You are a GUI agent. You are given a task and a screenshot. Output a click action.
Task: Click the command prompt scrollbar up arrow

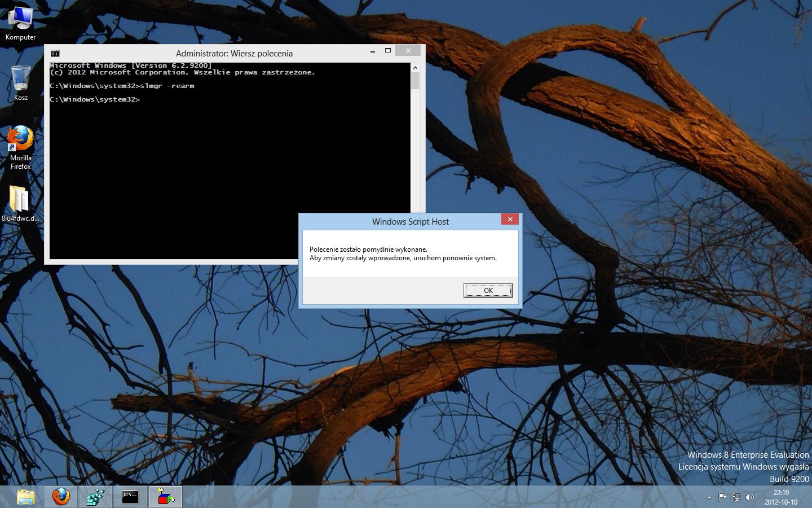pyautogui.click(x=416, y=68)
